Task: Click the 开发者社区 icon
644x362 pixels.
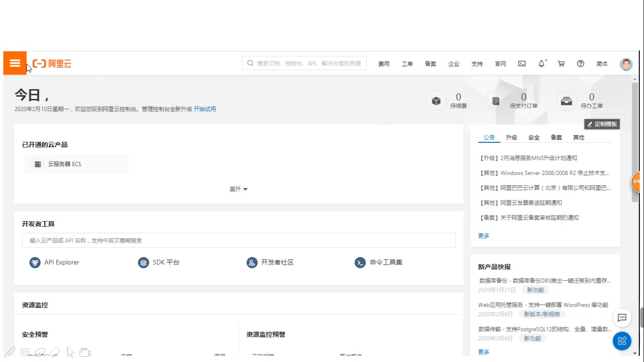Action: tap(252, 263)
